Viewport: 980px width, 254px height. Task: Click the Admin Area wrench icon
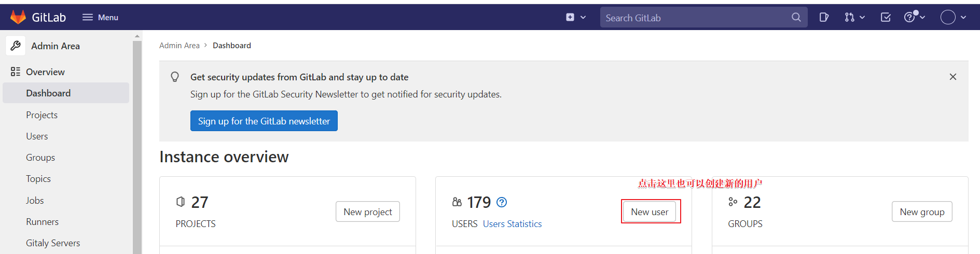16,46
